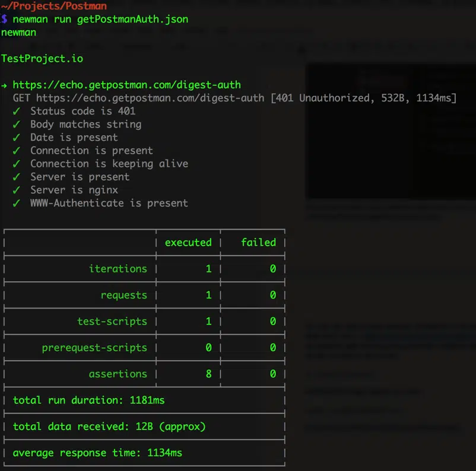Select the TestProject.io collection name

pos(42,59)
